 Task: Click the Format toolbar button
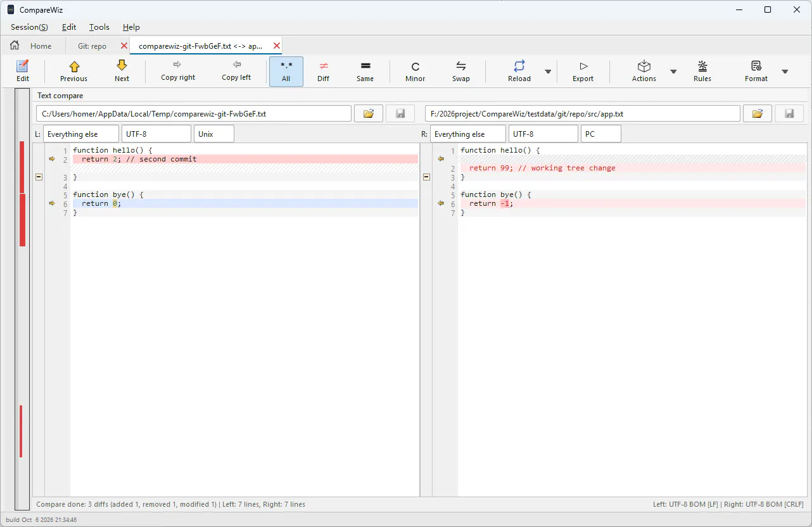click(756, 70)
